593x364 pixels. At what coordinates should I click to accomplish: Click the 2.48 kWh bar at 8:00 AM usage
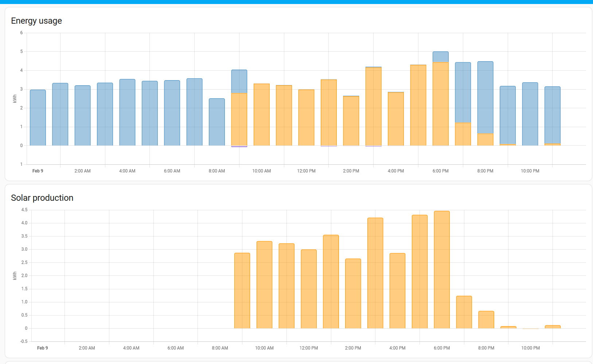pos(217,120)
